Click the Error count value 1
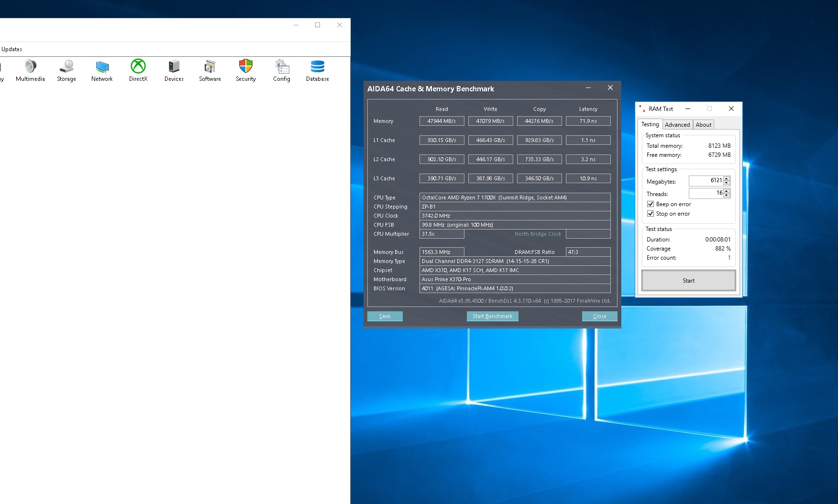This screenshot has height=504, width=838. [x=729, y=258]
